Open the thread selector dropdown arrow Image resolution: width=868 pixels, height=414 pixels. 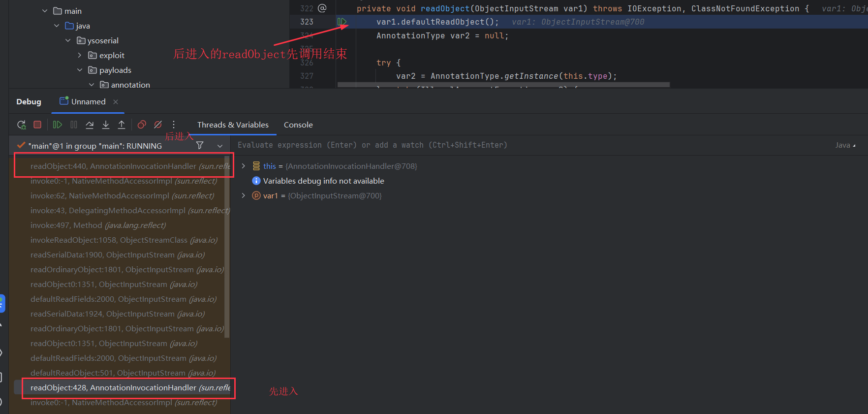(x=220, y=146)
